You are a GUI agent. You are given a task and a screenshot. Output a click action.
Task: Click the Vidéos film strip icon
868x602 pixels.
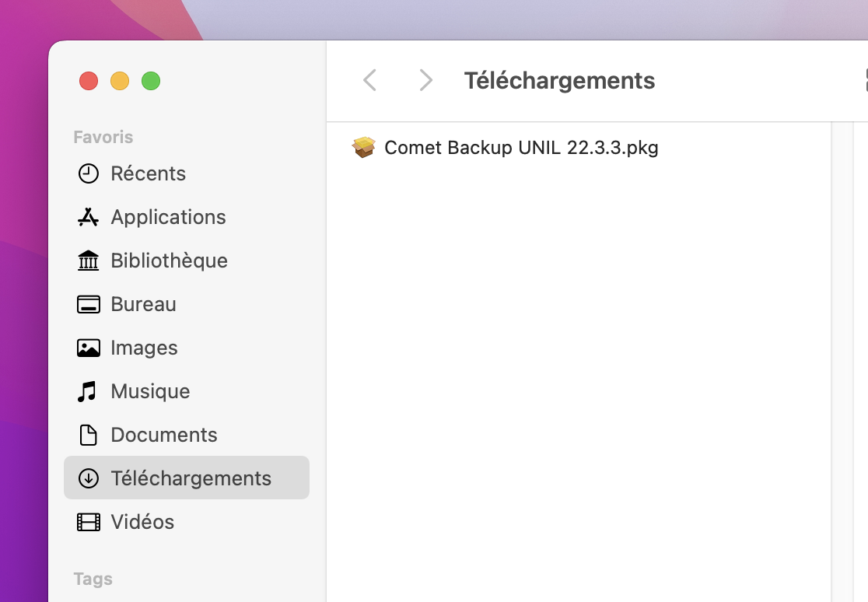click(89, 522)
